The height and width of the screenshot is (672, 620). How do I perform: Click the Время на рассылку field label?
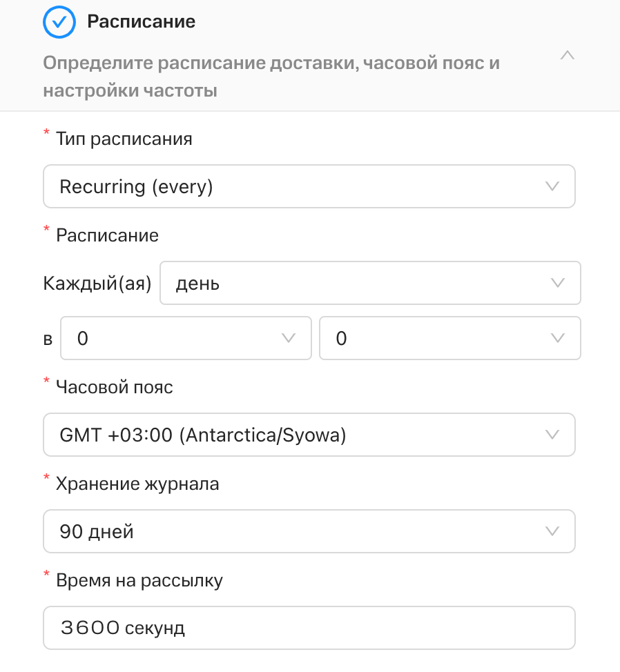point(139,581)
